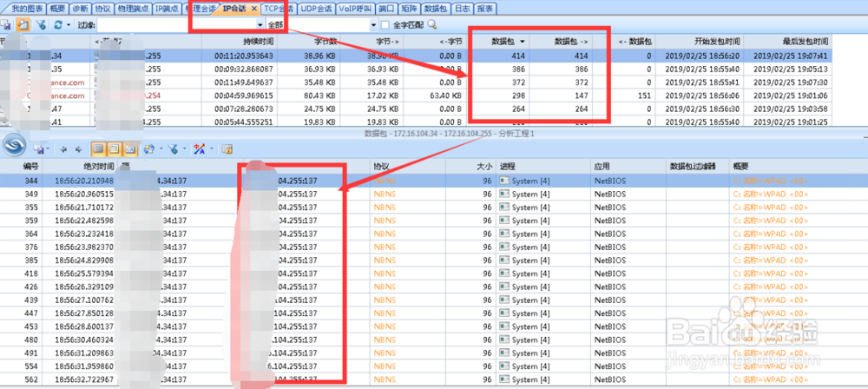Open the 中A encoding dropdown arrow

click(x=212, y=149)
